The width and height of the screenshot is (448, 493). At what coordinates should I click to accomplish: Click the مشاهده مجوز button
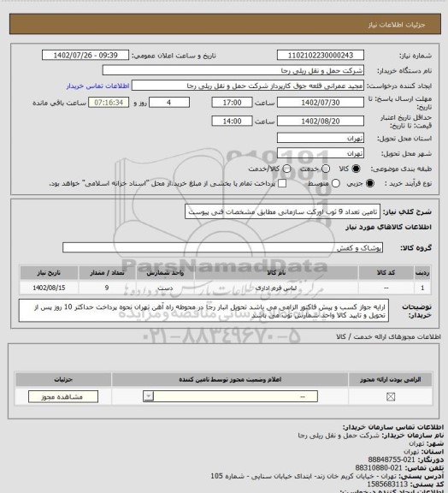pos(62,397)
